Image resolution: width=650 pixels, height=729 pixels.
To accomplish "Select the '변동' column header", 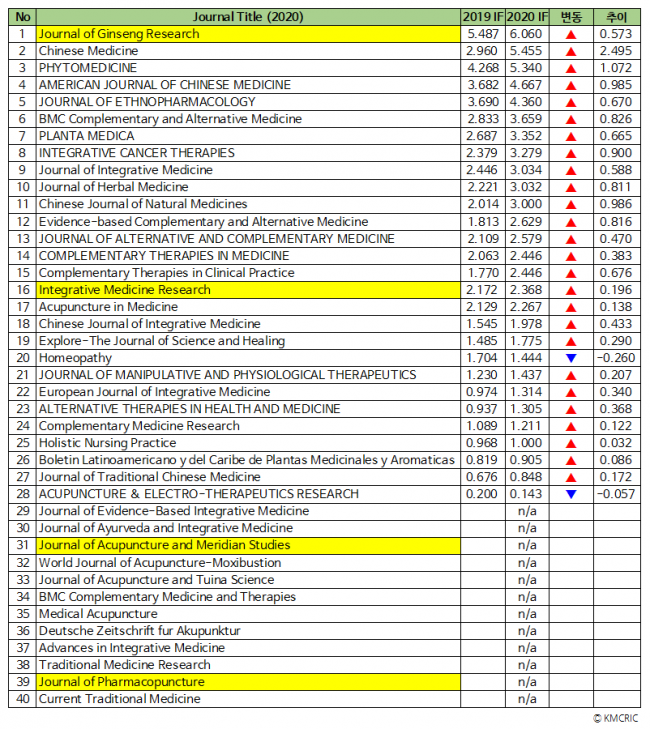I will coord(571,17).
